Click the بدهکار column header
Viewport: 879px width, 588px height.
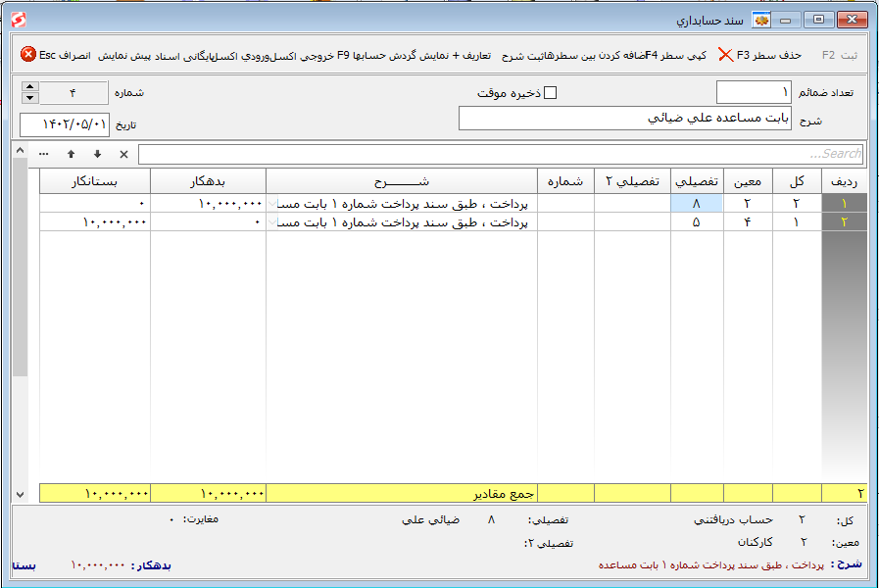click(208, 181)
